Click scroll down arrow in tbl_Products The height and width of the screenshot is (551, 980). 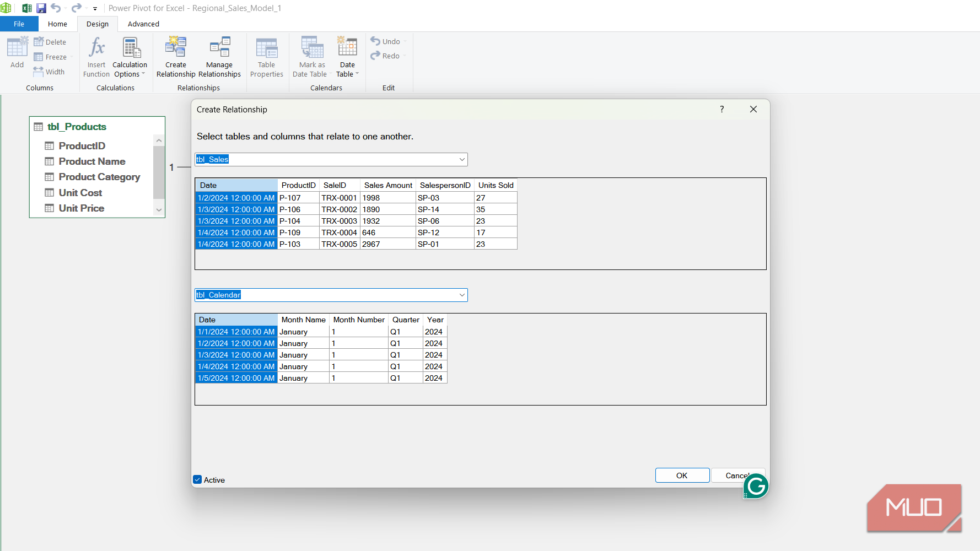159,210
